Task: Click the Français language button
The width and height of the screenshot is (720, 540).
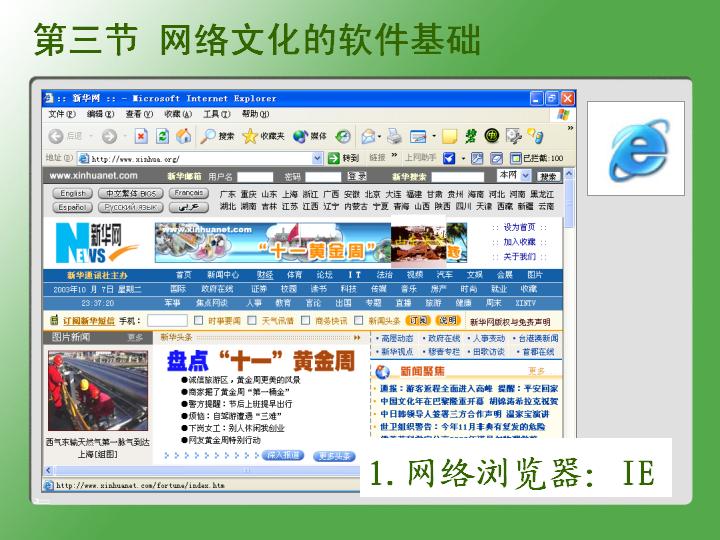Action: (189, 193)
